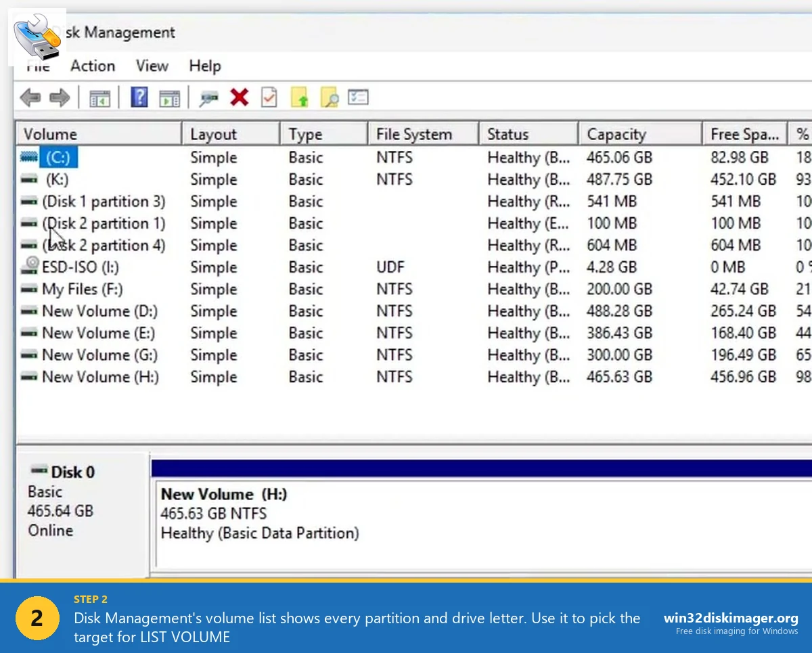The width and height of the screenshot is (812, 653).
Task: Click the folder-with-magnifier search icon in toolbar
Action: click(330, 97)
